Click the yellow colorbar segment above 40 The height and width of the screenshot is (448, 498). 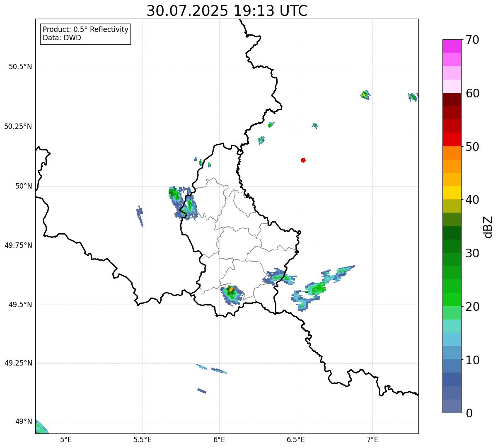click(452, 193)
